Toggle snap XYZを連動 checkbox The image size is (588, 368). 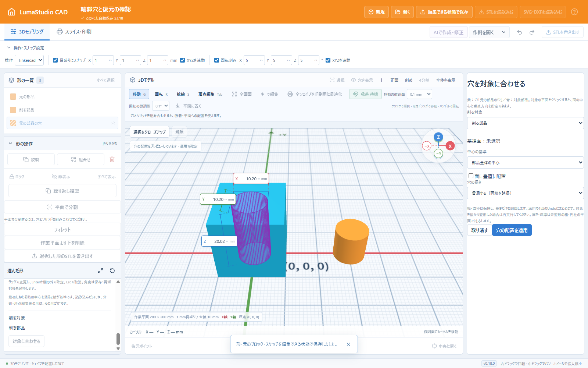[x=183, y=60]
